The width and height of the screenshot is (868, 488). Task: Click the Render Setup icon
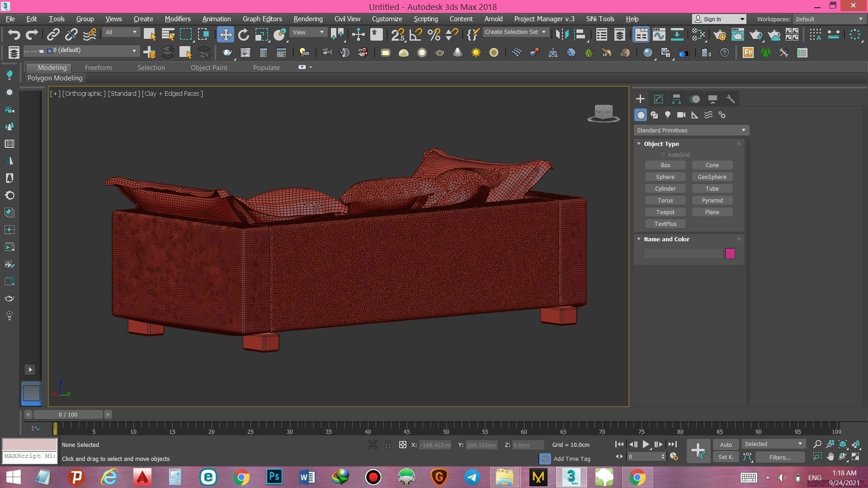720,34
